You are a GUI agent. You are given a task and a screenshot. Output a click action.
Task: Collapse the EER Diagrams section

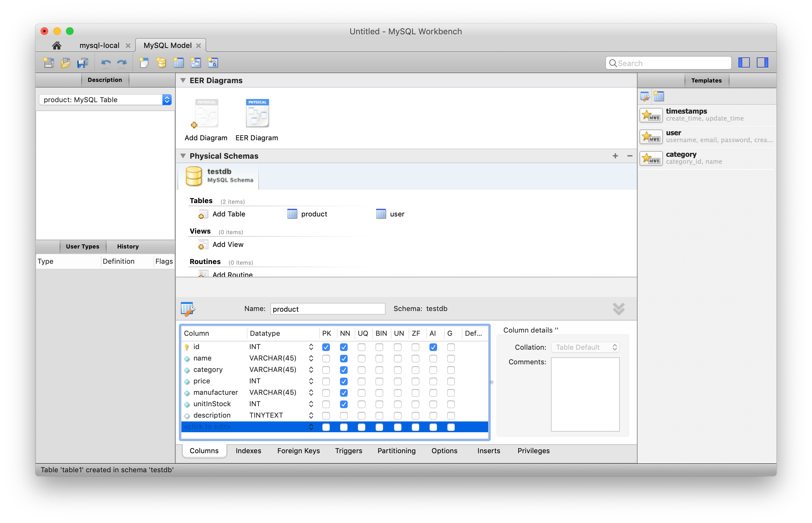pos(183,80)
